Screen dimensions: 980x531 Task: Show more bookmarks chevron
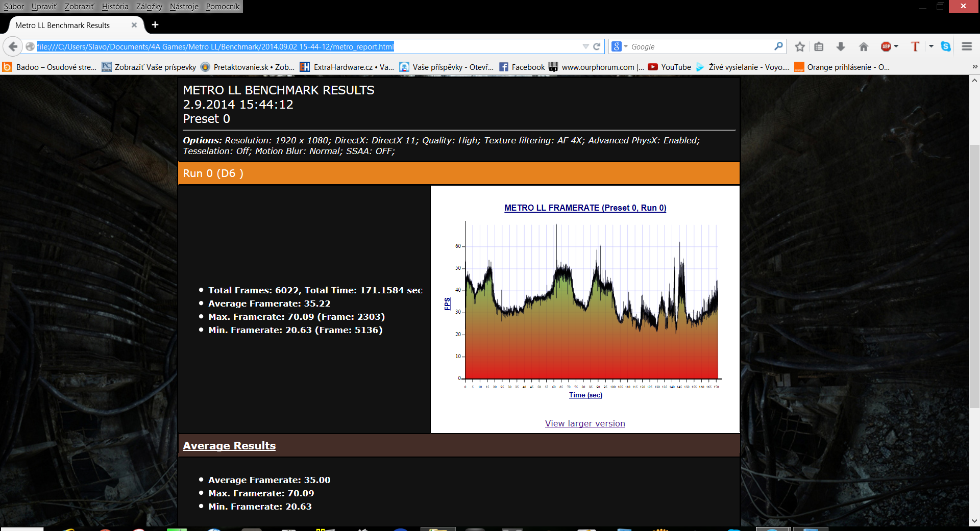click(974, 67)
